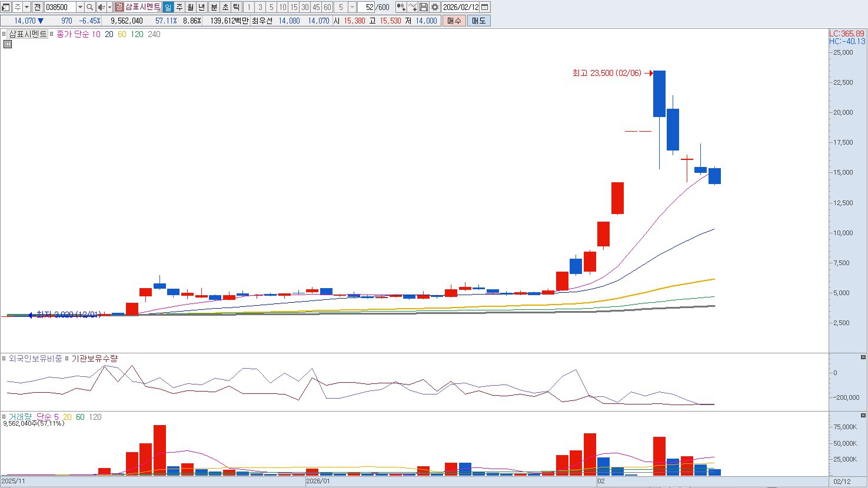Click the save chart floppy disk icon
Screen dimensions: 868x488
[424, 7]
